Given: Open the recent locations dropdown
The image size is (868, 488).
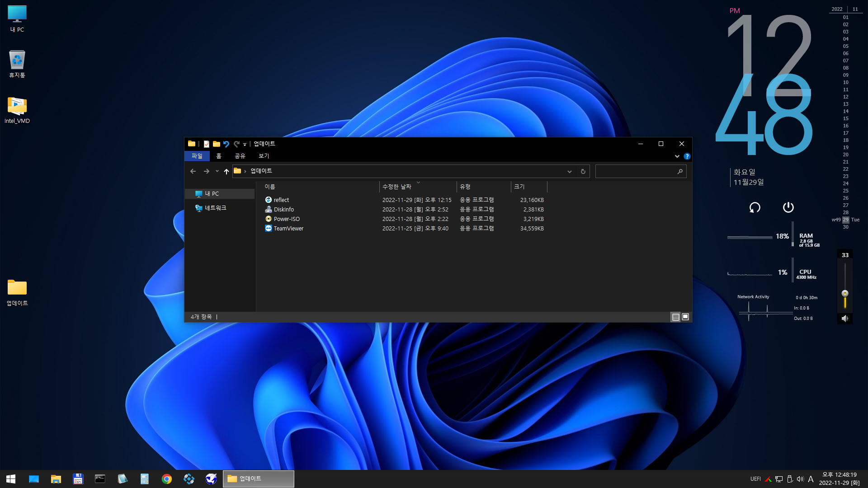Looking at the screenshot, I should click(x=217, y=171).
